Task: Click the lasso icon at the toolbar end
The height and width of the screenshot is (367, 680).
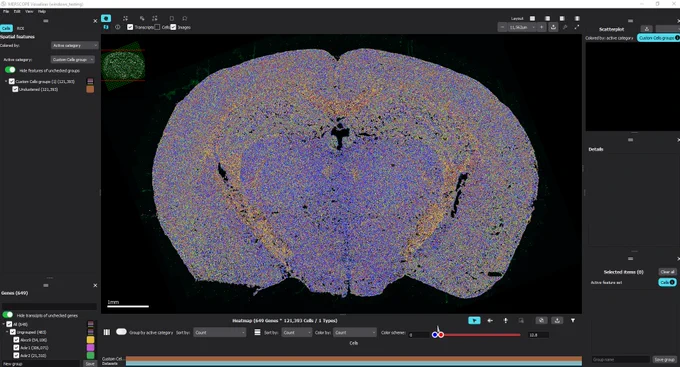Action: tap(185, 18)
